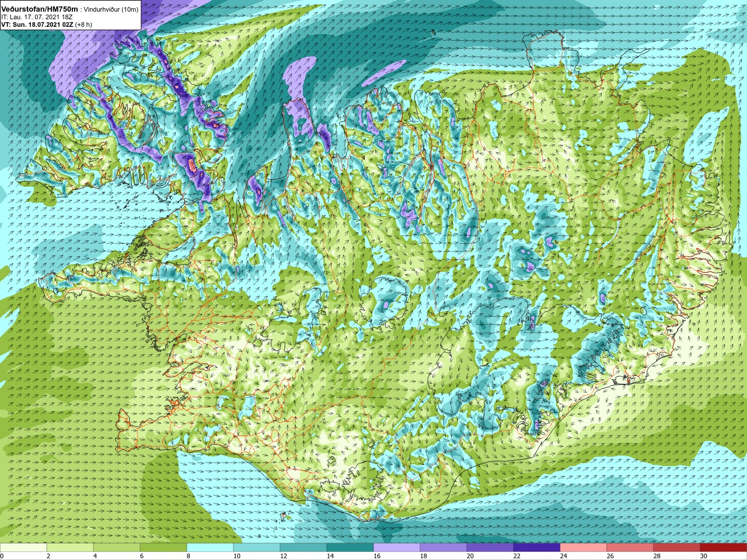Click the teal 12–14 legend swatch

coord(303,548)
